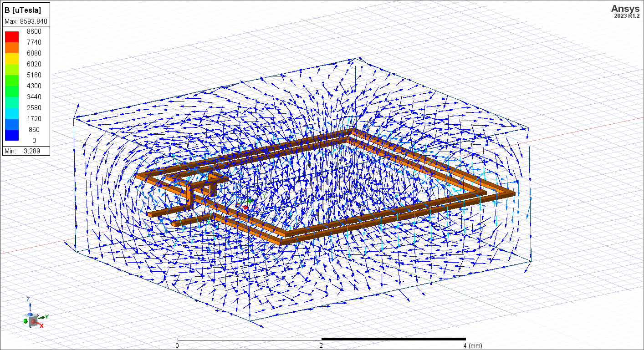Screen dimensions: 644x350
Task: Click the Ansys logo in the corner
Action: click(x=626, y=9)
